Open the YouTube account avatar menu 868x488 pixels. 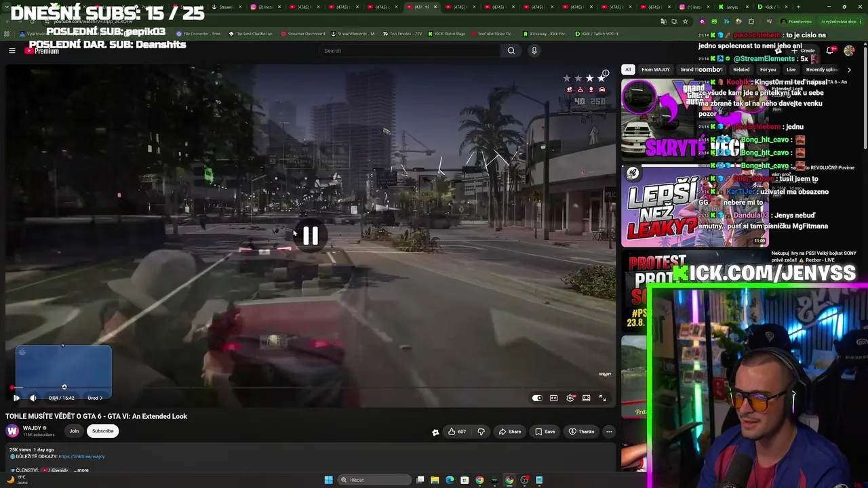[x=849, y=51]
